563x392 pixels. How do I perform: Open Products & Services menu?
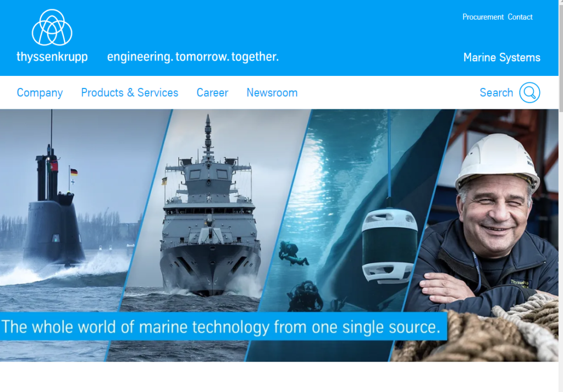[x=130, y=92]
